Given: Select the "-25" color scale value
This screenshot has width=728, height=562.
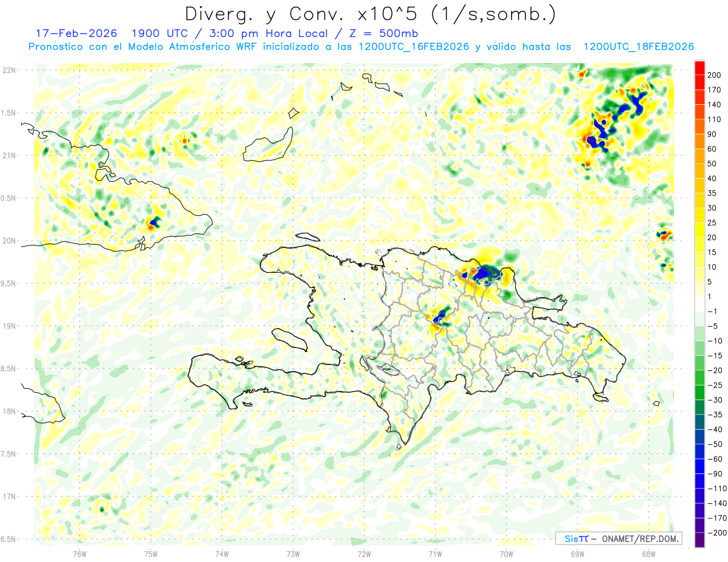Looking at the screenshot, I should coord(716,385).
